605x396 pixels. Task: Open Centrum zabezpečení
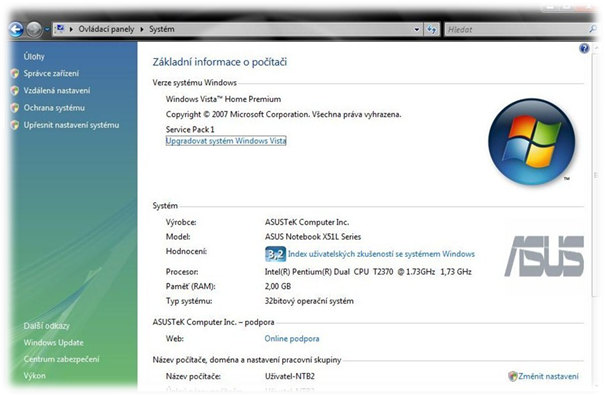tap(61, 359)
